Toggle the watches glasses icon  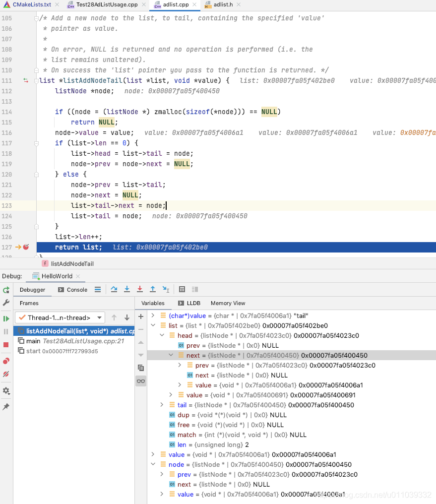coord(141,380)
